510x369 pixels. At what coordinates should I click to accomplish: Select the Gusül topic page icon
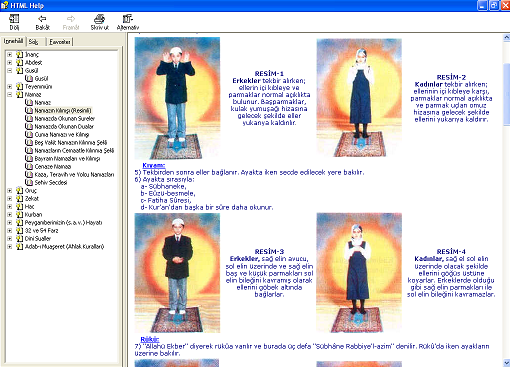click(29, 78)
